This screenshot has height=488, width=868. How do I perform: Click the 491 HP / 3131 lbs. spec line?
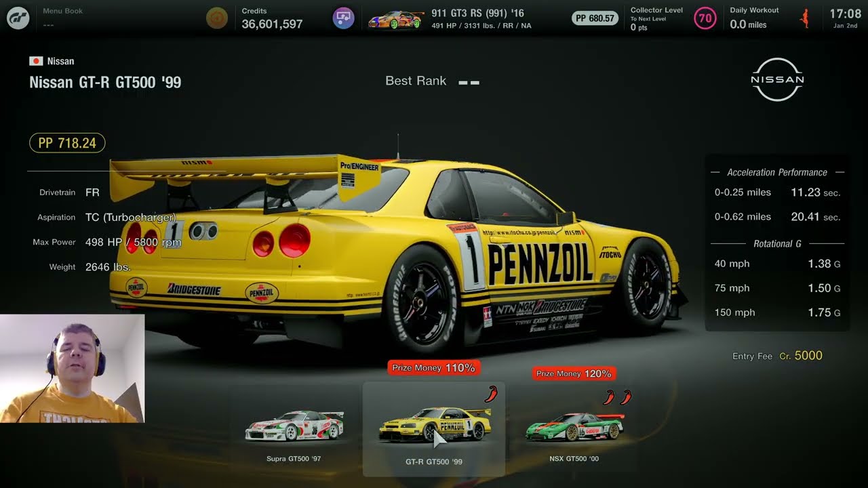[481, 26]
